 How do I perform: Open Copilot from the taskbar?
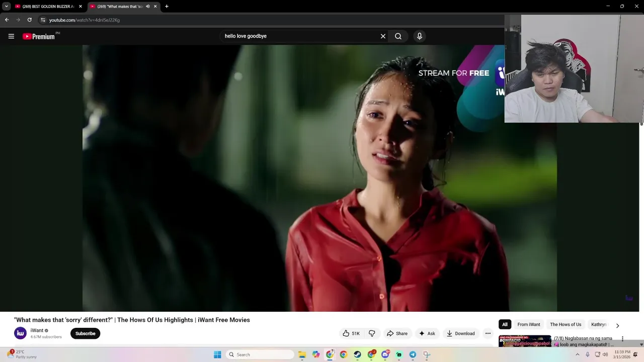click(x=316, y=354)
